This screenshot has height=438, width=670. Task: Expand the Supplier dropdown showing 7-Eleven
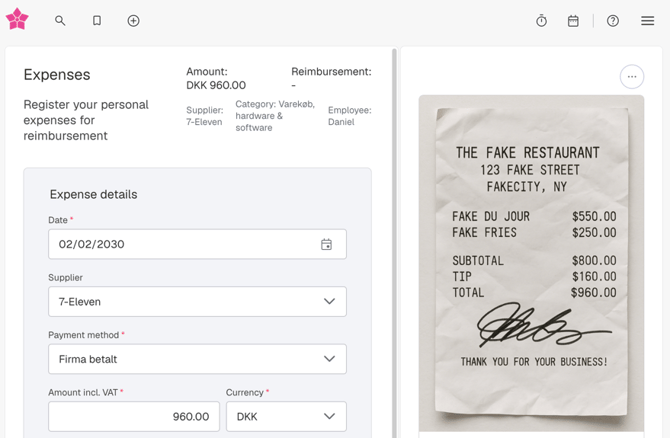197,302
